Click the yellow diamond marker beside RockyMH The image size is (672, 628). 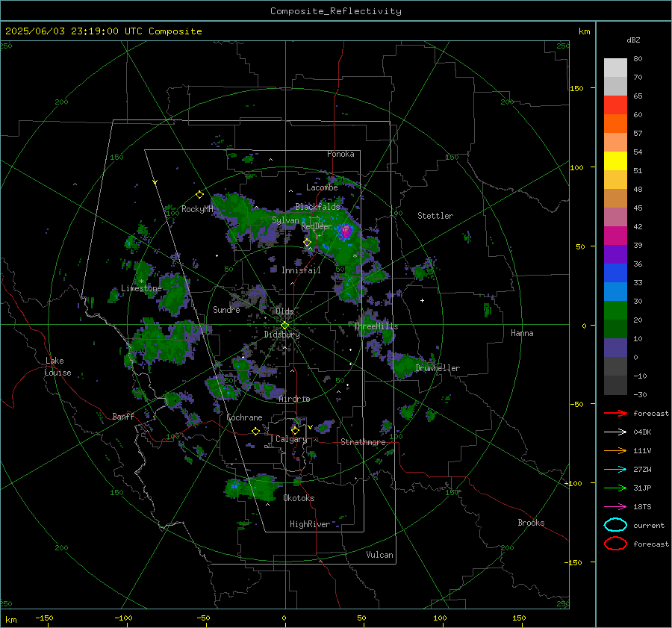pyautogui.click(x=199, y=195)
